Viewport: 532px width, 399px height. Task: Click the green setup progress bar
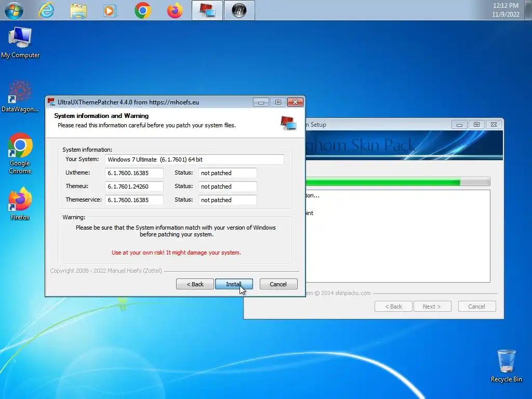tap(397, 182)
